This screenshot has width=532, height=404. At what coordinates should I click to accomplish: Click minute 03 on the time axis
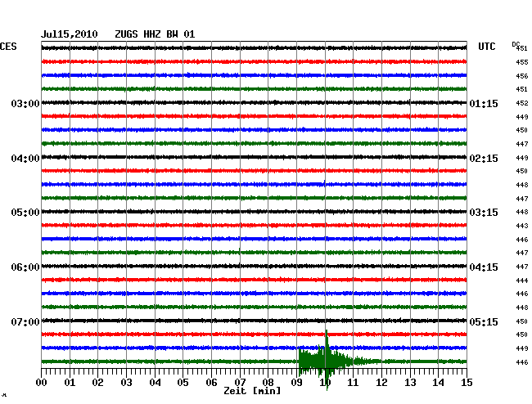pyautogui.click(x=126, y=383)
